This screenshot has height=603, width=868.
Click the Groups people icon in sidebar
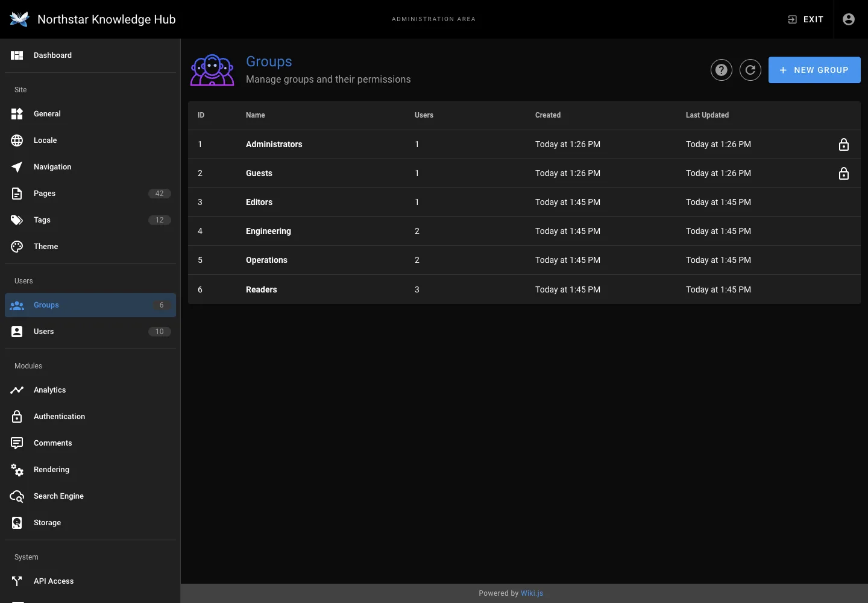tap(17, 305)
